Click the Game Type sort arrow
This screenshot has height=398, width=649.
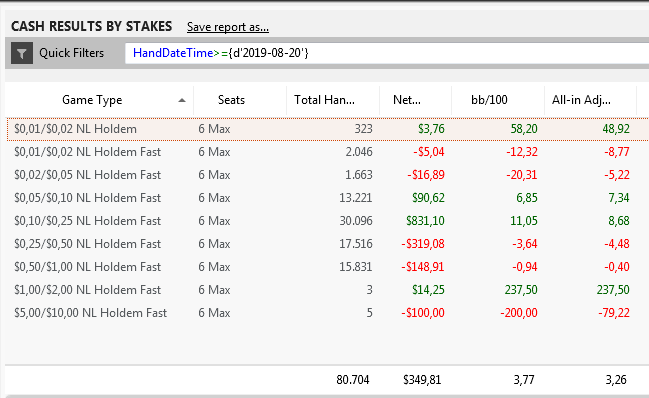(182, 100)
